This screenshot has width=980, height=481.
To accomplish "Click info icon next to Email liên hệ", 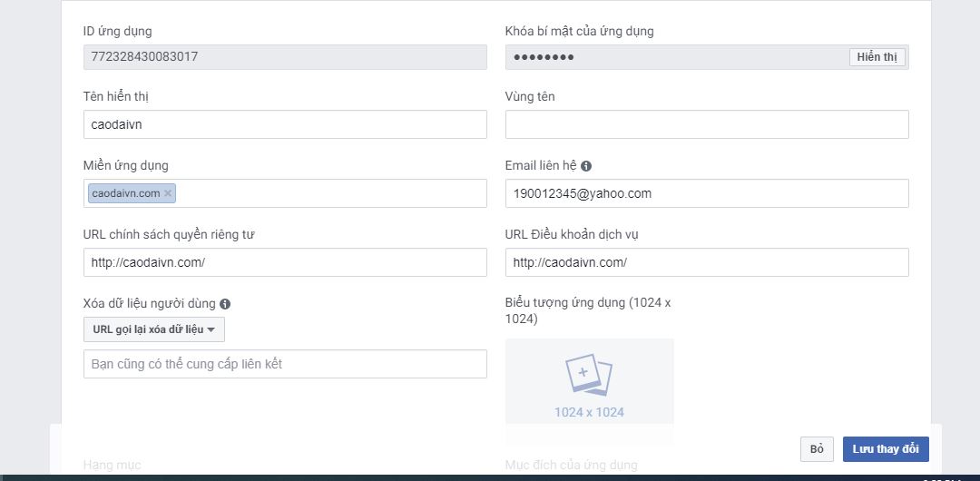I will 586,166.
